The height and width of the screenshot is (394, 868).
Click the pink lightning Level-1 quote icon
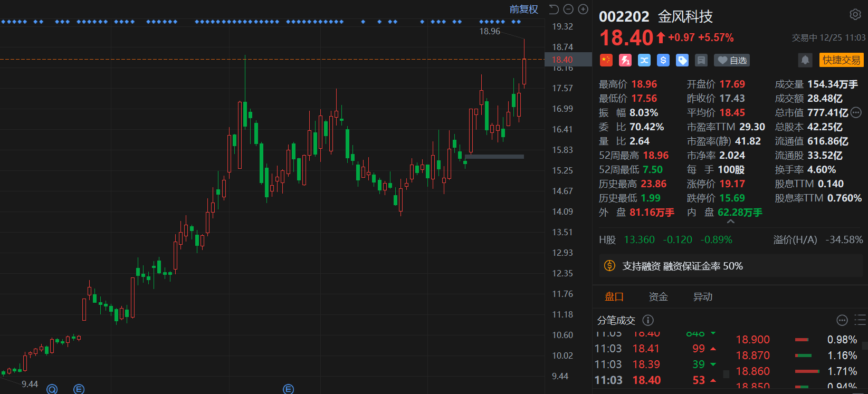pos(625,60)
